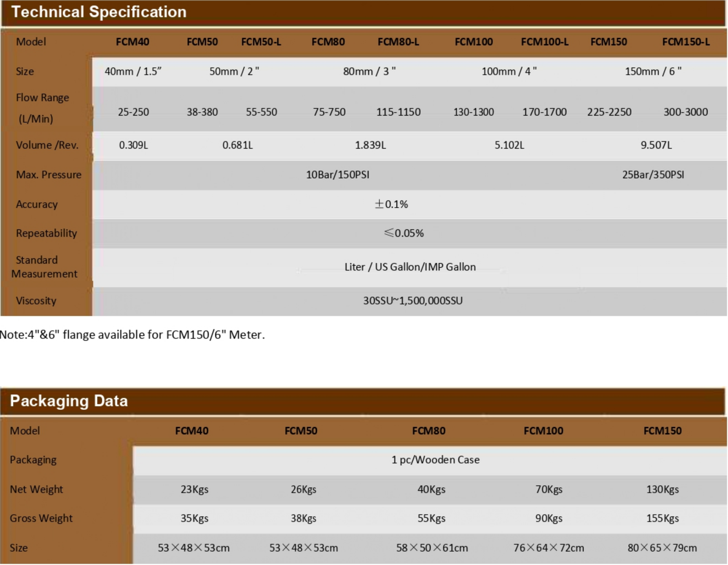Click the flange availability note text
728x565 pixels.
point(132,335)
